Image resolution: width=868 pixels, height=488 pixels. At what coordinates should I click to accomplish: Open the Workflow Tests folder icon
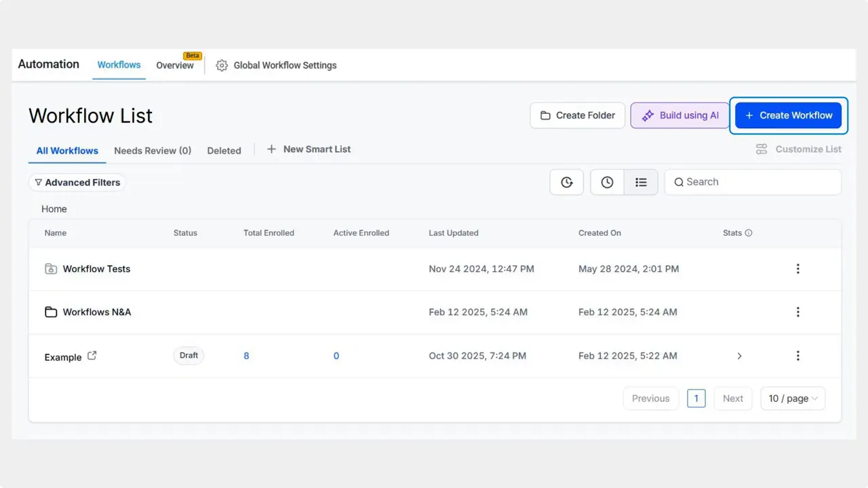[x=51, y=268]
